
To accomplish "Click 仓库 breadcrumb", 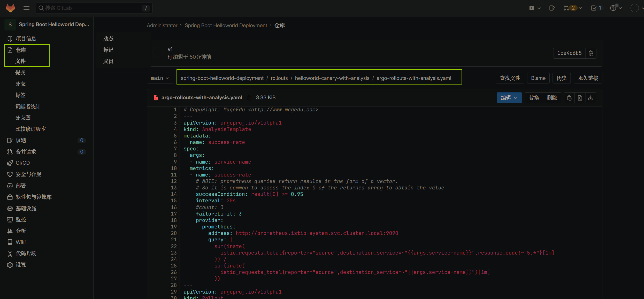I will click(280, 25).
